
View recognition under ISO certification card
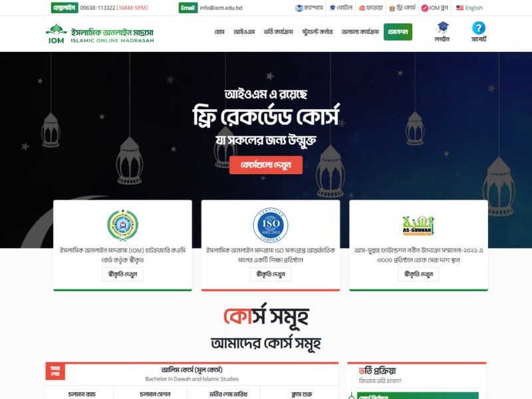[271, 274]
